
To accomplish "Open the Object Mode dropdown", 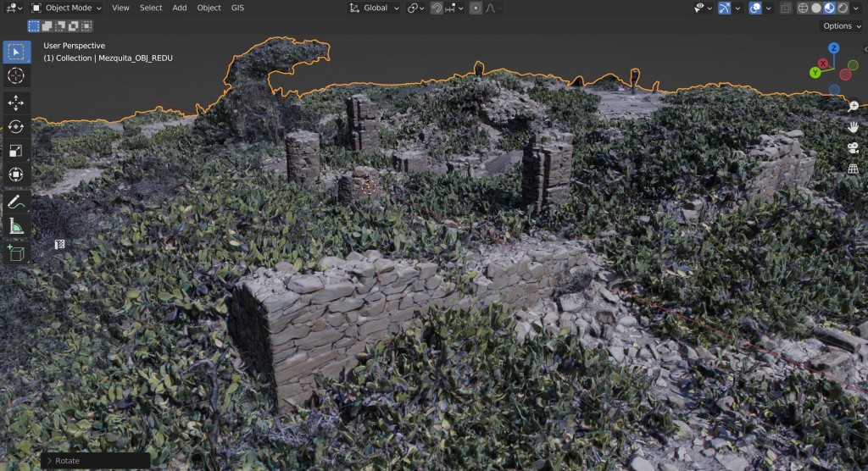I will pos(66,8).
